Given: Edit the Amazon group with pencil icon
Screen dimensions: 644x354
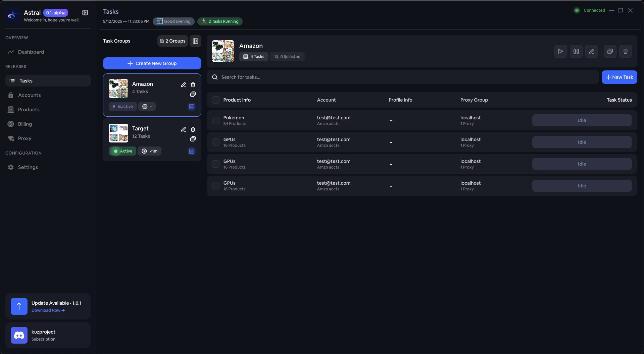Looking at the screenshot, I should 183,85.
